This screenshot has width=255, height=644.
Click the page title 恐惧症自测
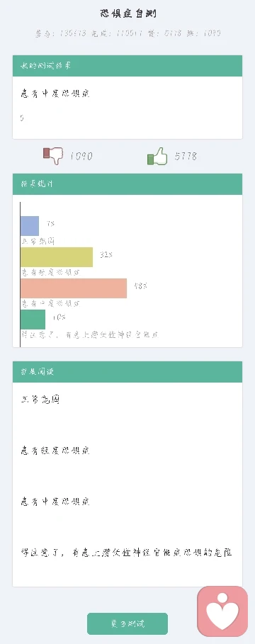point(127,13)
